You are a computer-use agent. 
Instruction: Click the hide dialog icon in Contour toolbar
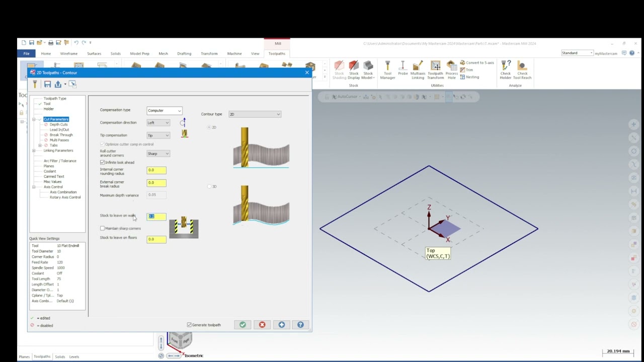coord(72,84)
